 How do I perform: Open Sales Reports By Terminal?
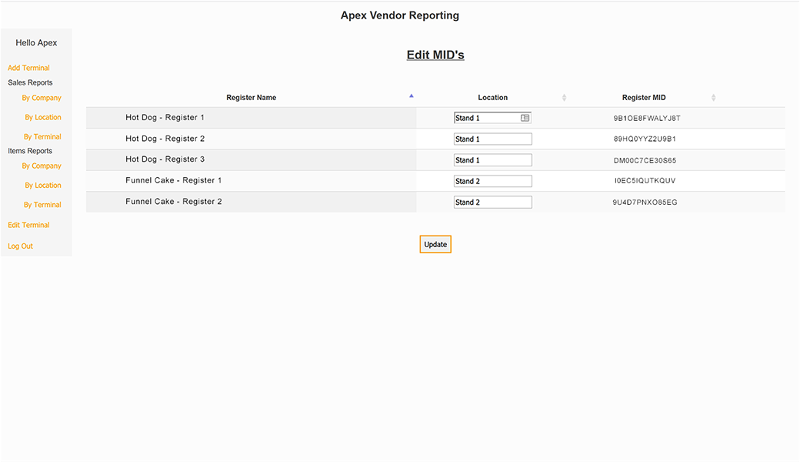42,137
